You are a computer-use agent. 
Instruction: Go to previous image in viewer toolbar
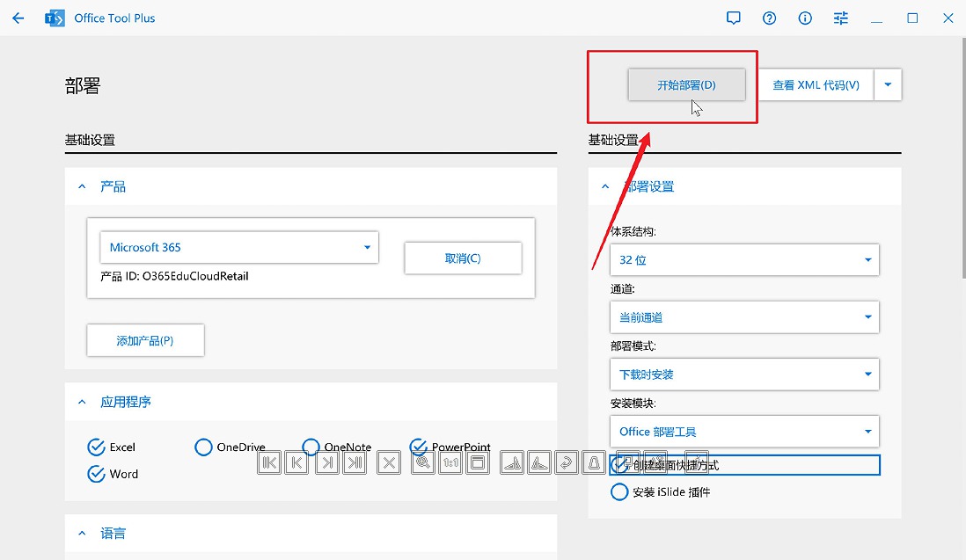[296, 462]
